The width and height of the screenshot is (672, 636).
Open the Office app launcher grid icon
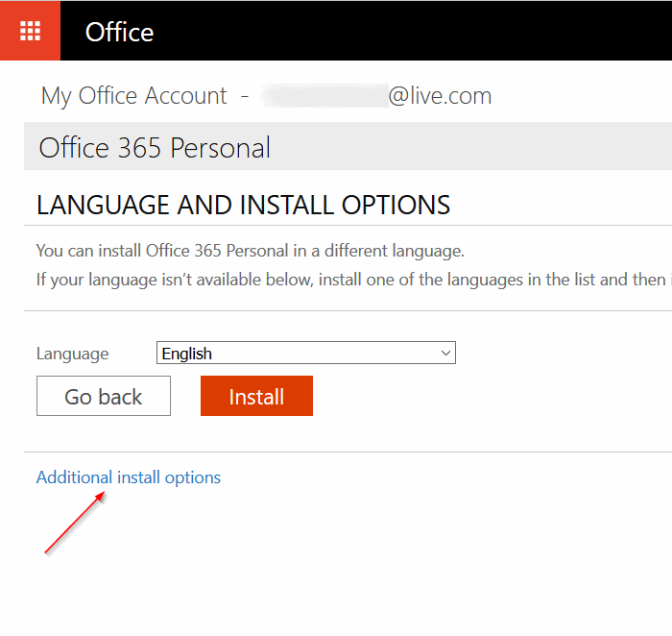pos(30,31)
